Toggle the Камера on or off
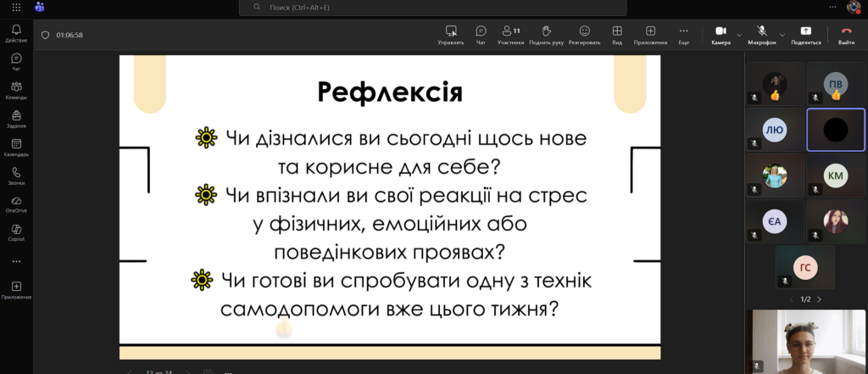Image resolution: width=868 pixels, height=374 pixels. [721, 34]
